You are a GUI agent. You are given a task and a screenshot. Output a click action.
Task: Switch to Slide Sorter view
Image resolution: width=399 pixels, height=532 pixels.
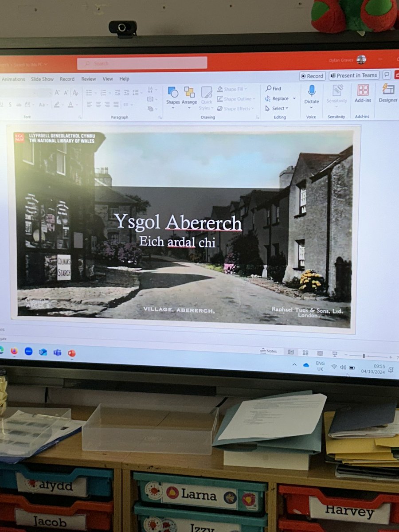[x=305, y=353]
